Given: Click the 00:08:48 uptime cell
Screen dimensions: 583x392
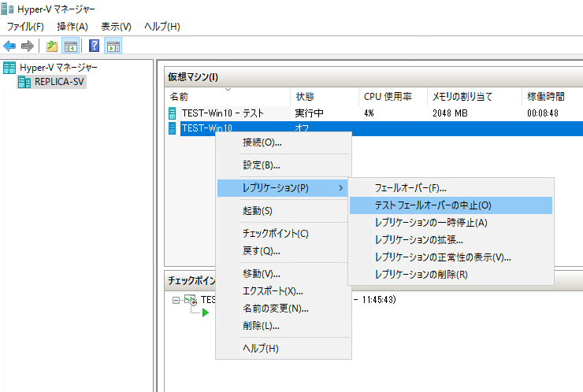Looking at the screenshot, I should pos(543,113).
